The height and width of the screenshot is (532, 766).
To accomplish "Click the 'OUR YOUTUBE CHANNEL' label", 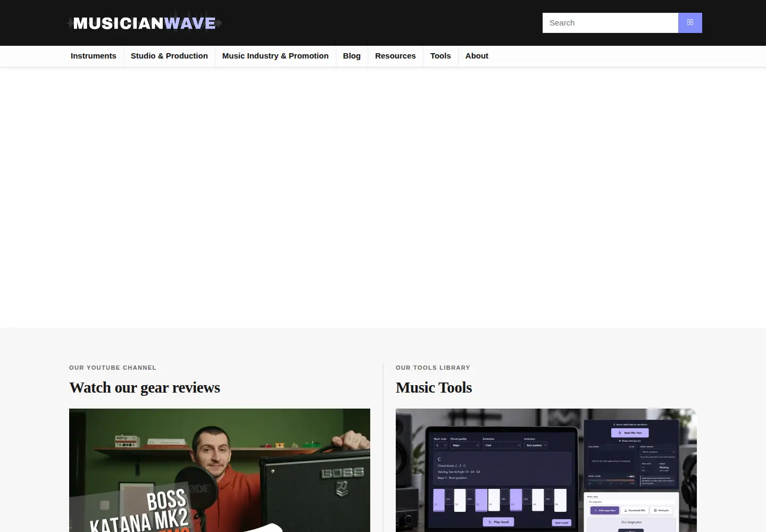I will (x=113, y=368).
